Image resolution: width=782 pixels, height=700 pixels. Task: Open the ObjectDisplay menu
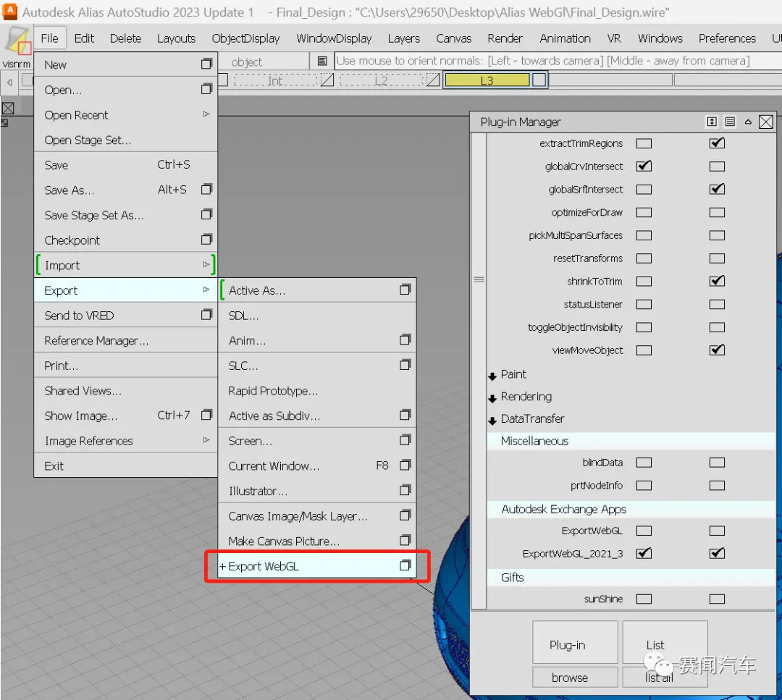tap(245, 38)
